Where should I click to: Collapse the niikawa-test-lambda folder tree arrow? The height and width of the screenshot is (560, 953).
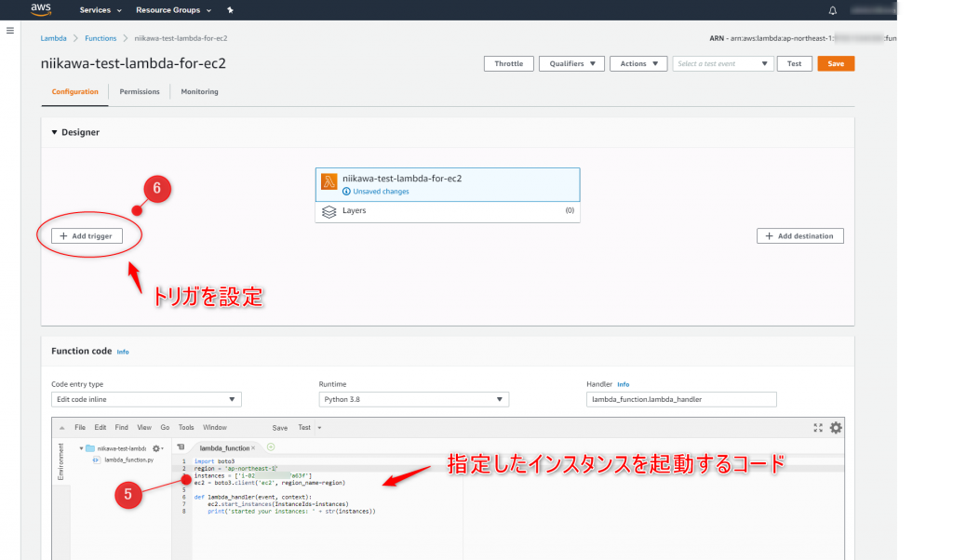click(x=81, y=448)
